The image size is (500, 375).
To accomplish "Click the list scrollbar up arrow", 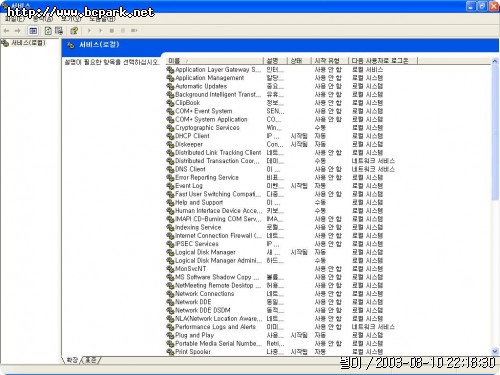I will (495, 61).
